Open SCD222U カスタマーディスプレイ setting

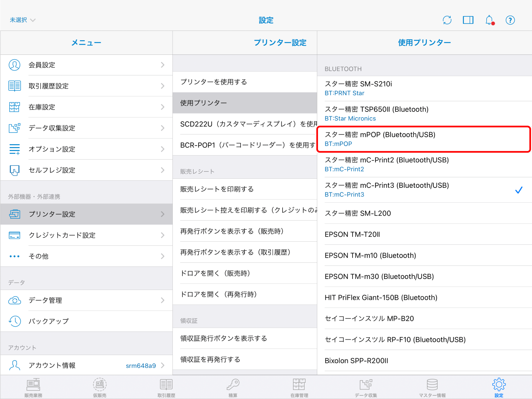coord(245,124)
